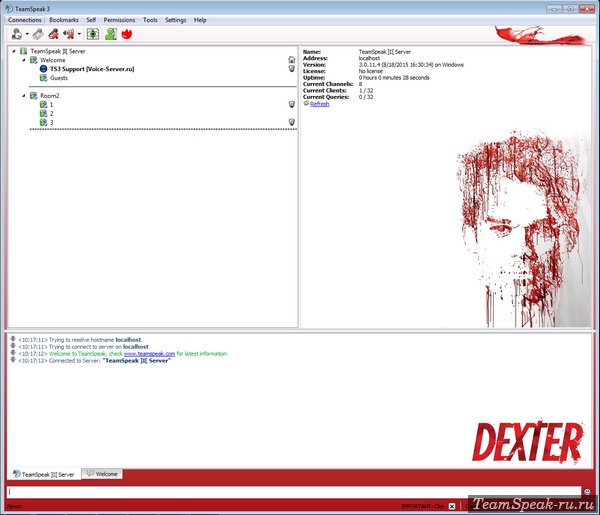600x515 pixels.
Task: Close the IMPORTANT news ticker
Action: (x=452, y=506)
